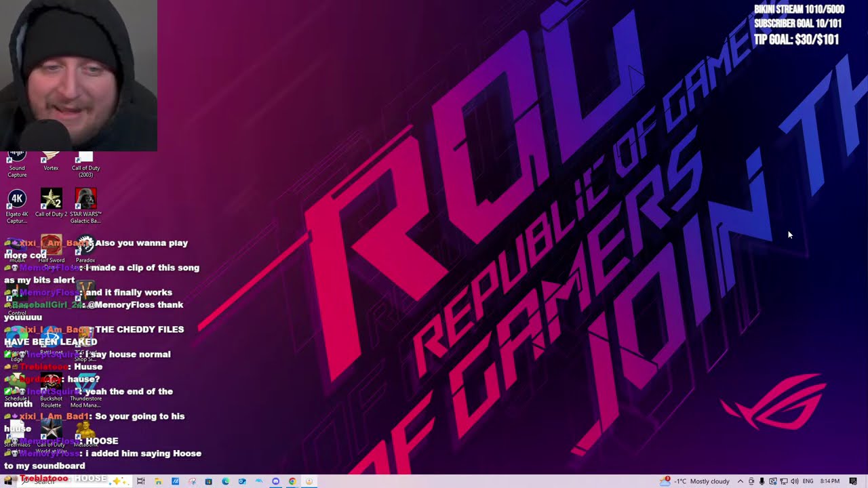The height and width of the screenshot is (488, 868).
Task: Open the volume control tray icon
Action: click(794, 481)
